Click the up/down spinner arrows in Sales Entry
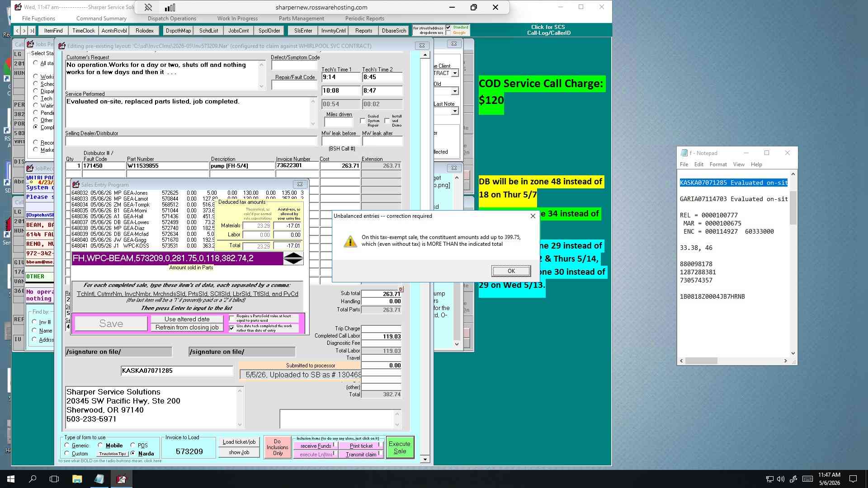This screenshot has width=868, height=488. click(293, 258)
